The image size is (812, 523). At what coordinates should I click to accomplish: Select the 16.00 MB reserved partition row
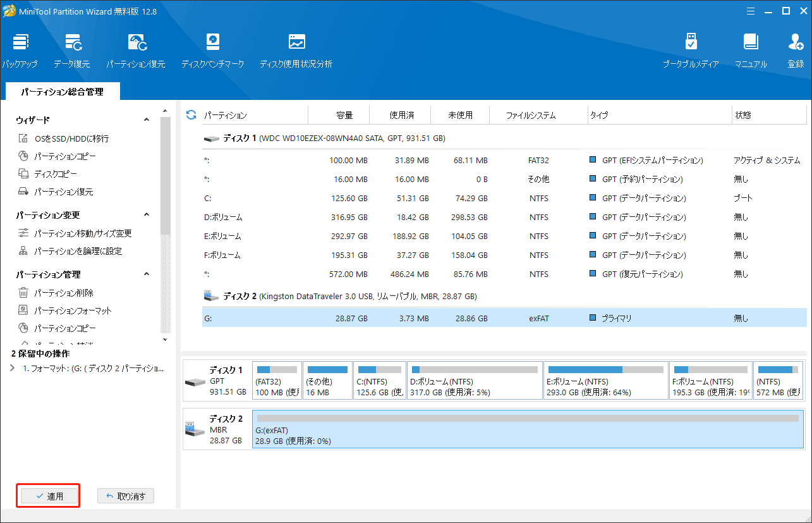[x=504, y=179]
